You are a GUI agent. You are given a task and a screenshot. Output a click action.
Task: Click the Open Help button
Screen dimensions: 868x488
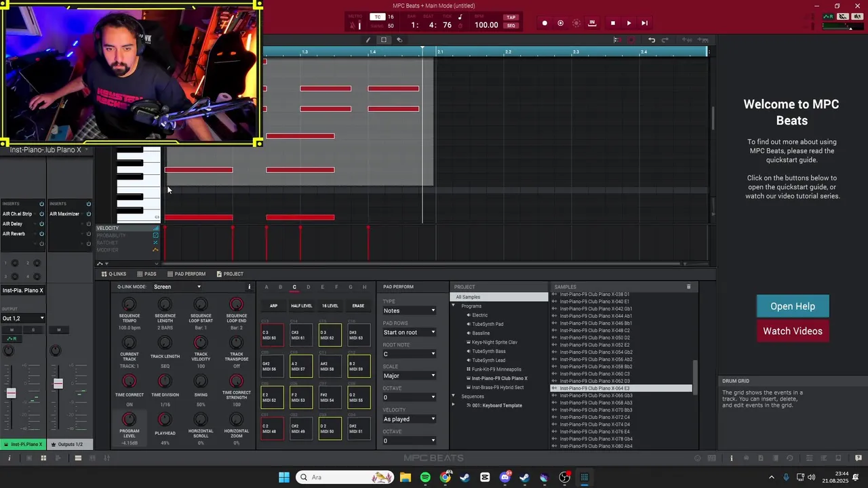793,306
